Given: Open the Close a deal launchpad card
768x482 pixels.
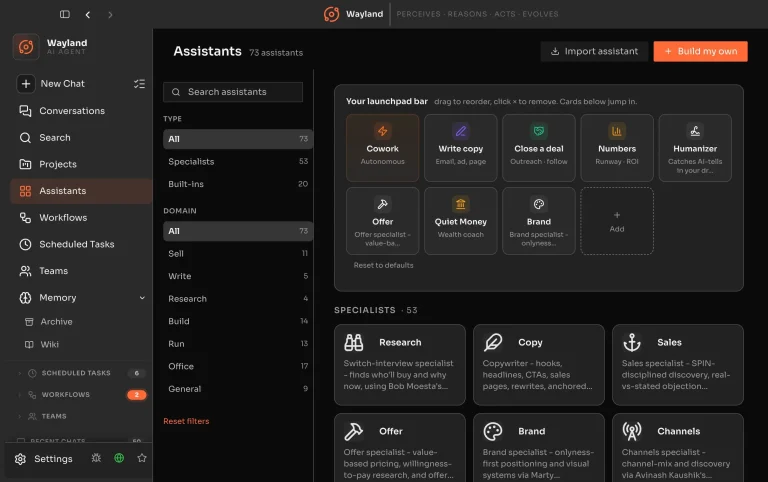Looking at the screenshot, I should 539,148.
